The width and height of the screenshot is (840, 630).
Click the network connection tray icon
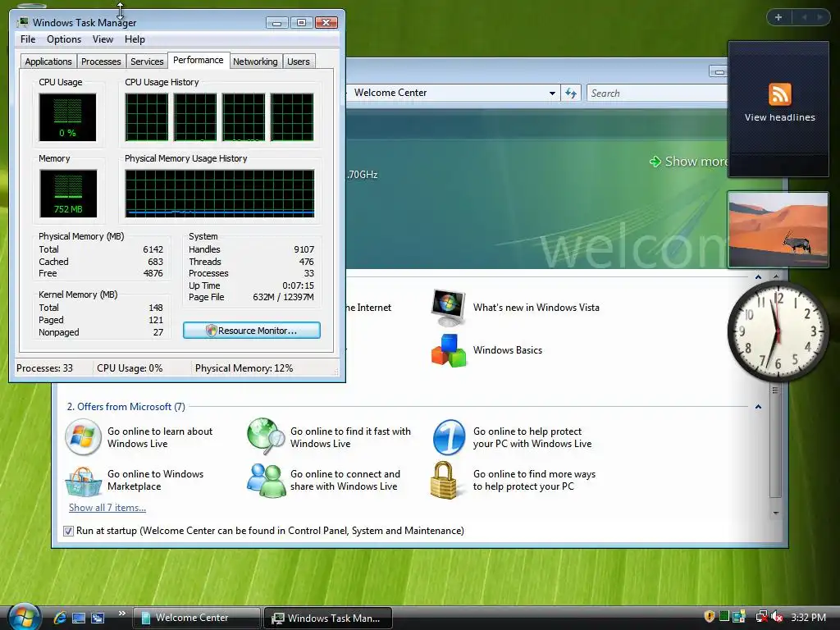pos(760,617)
